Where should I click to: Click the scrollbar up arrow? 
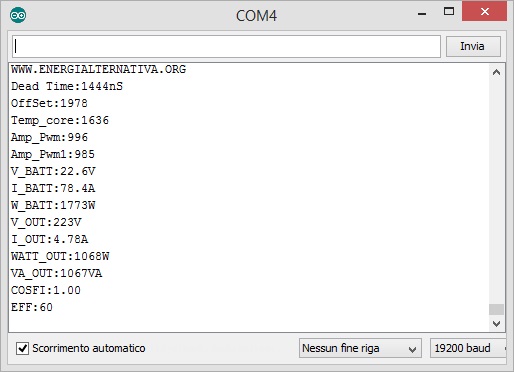(496, 72)
